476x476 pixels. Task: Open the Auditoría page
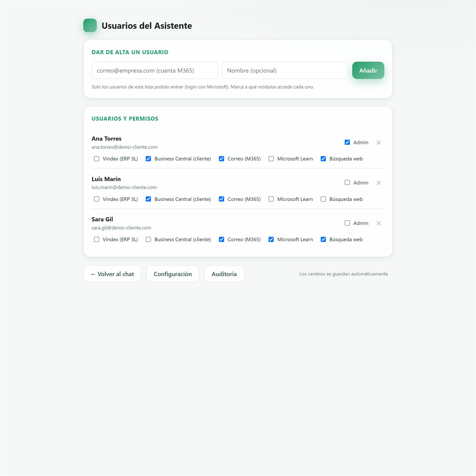[224, 274]
